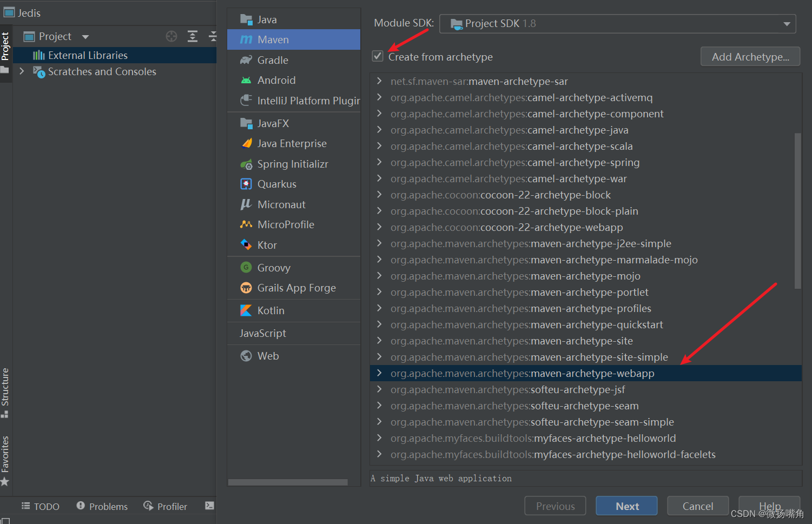
Task: Click the Cancel button
Action: tap(697, 506)
